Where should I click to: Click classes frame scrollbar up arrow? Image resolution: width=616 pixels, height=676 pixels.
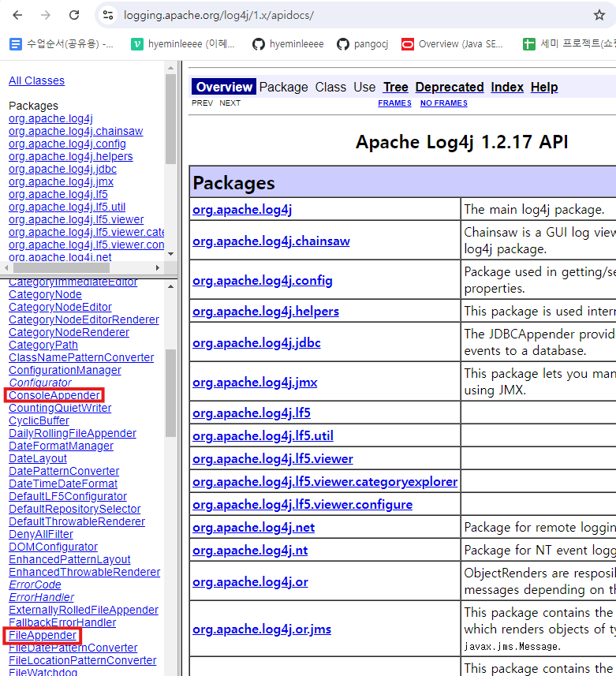(170, 286)
